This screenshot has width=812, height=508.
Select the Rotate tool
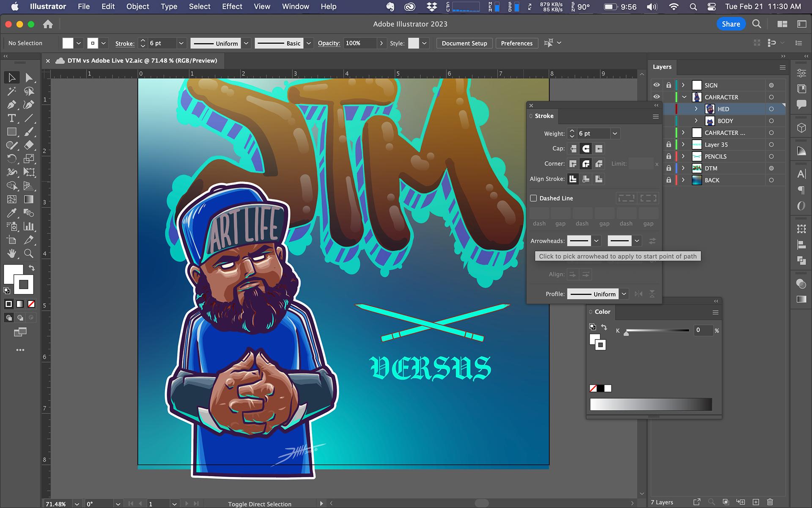pos(12,159)
